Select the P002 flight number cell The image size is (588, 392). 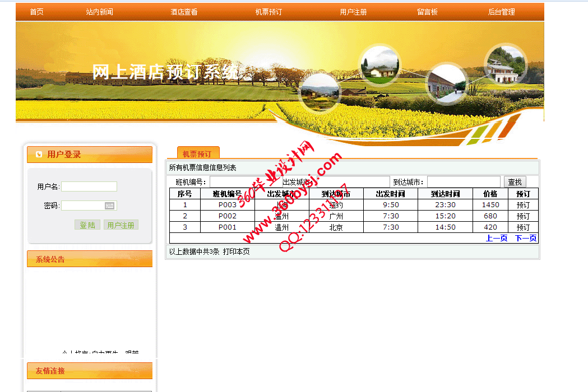[x=227, y=216]
